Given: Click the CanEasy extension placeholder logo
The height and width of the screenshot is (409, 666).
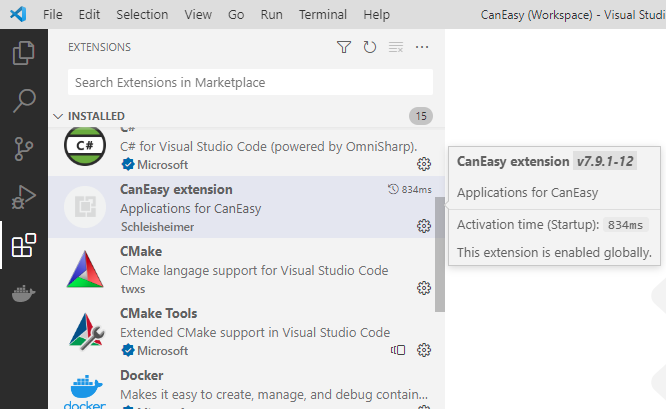Looking at the screenshot, I should point(85,207).
